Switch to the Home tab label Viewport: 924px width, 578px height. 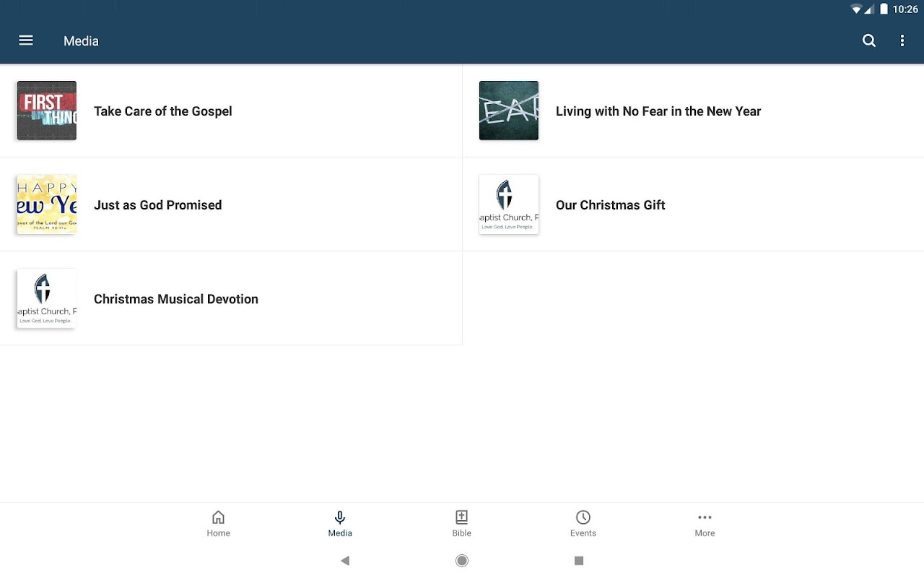coord(218,533)
